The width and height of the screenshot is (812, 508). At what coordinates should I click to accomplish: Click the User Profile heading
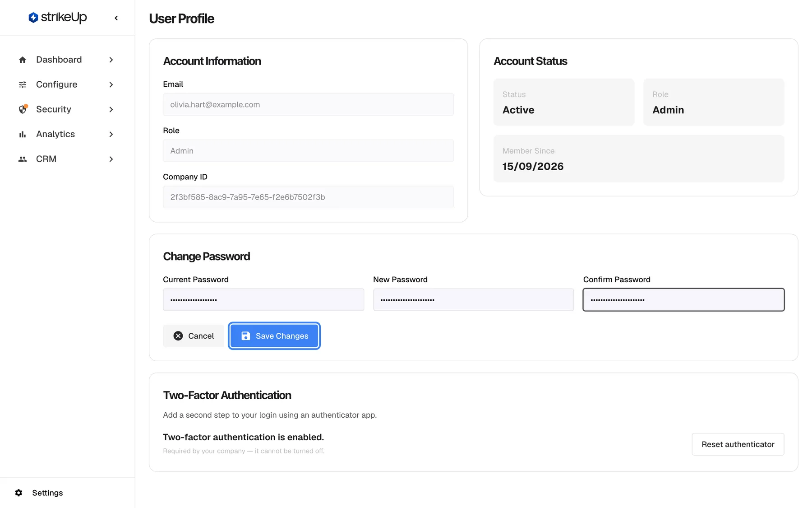point(181,19)
